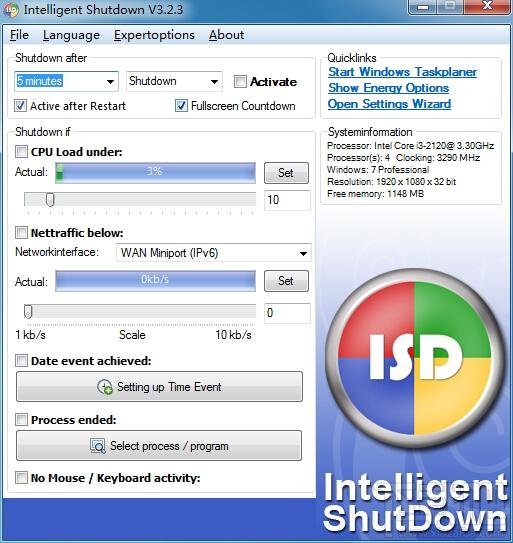
Task: Click the ISD app icon in title bar
Action: pos(10,10)
